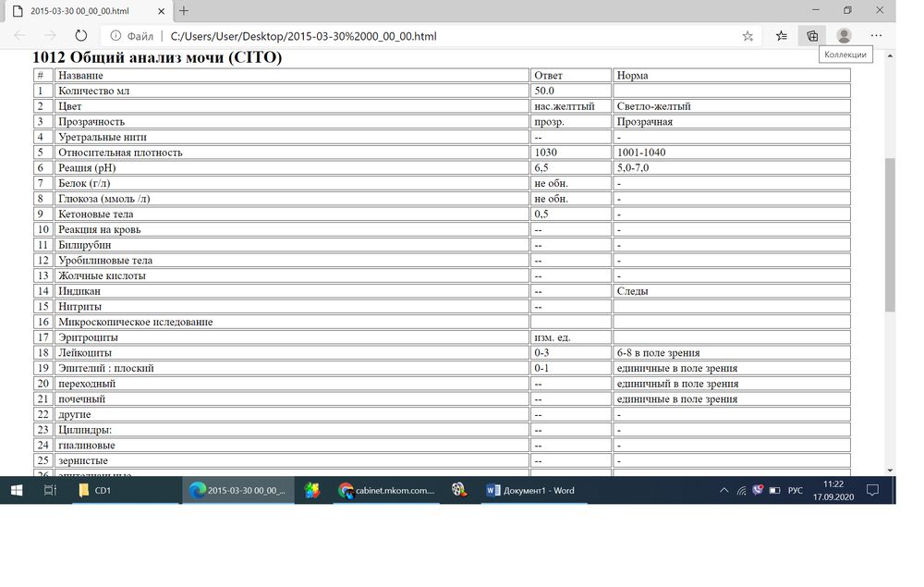Switch to Документ1 - Word in taskbar
924x587 pixels.
[531, 490]
